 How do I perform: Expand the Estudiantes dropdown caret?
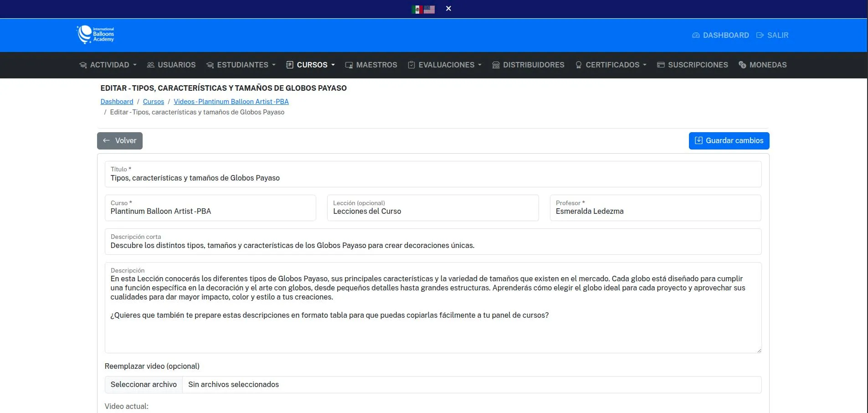pos(274,65)
